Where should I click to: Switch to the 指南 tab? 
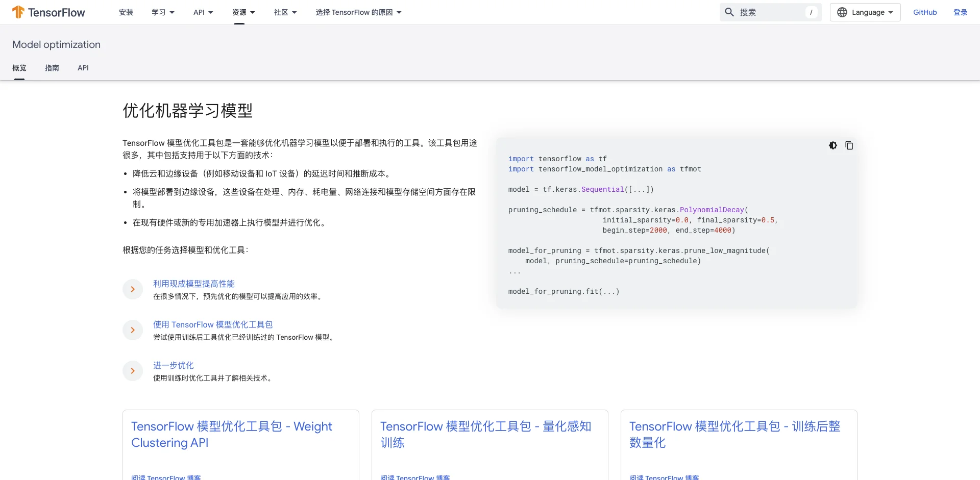(52, 68)
